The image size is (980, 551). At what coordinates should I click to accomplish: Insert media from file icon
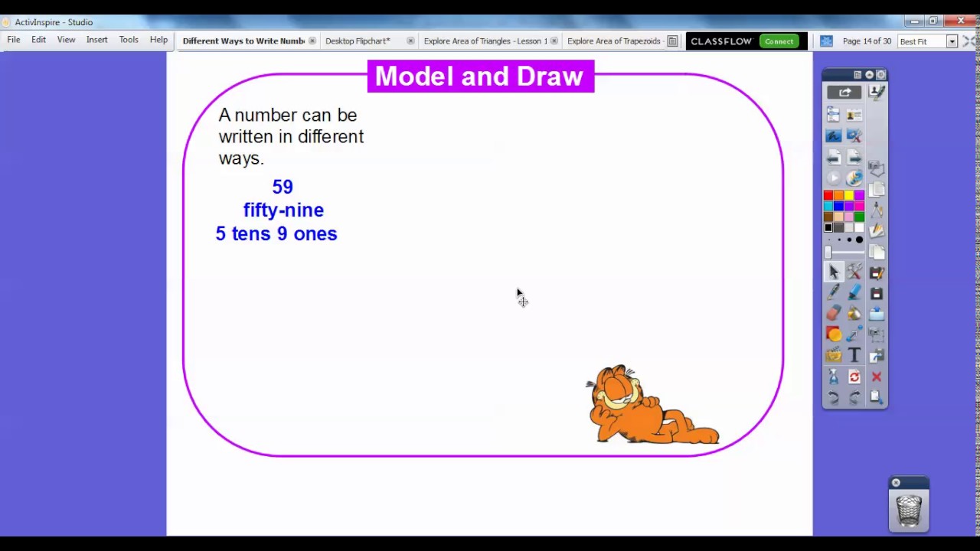point(834,355)
